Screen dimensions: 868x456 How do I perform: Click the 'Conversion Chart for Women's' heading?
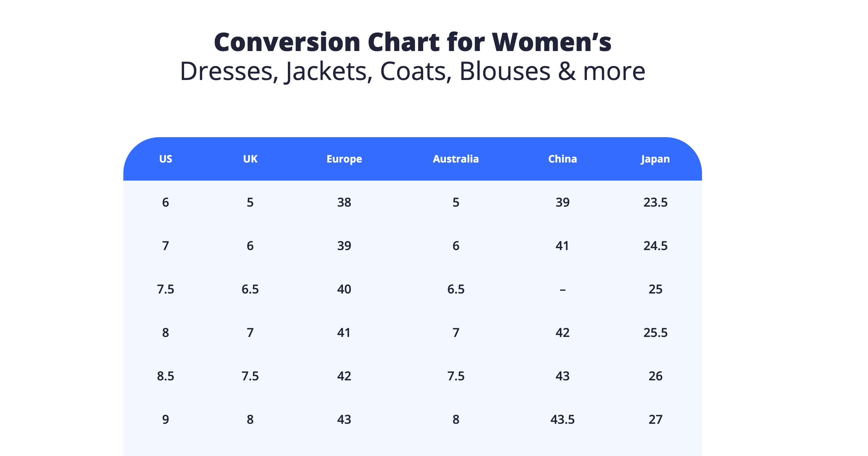(x=413, y=42)
